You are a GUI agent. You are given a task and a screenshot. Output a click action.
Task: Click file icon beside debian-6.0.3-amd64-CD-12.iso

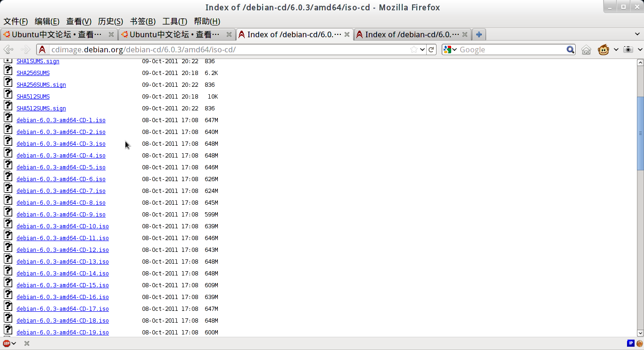coord(8,247)
